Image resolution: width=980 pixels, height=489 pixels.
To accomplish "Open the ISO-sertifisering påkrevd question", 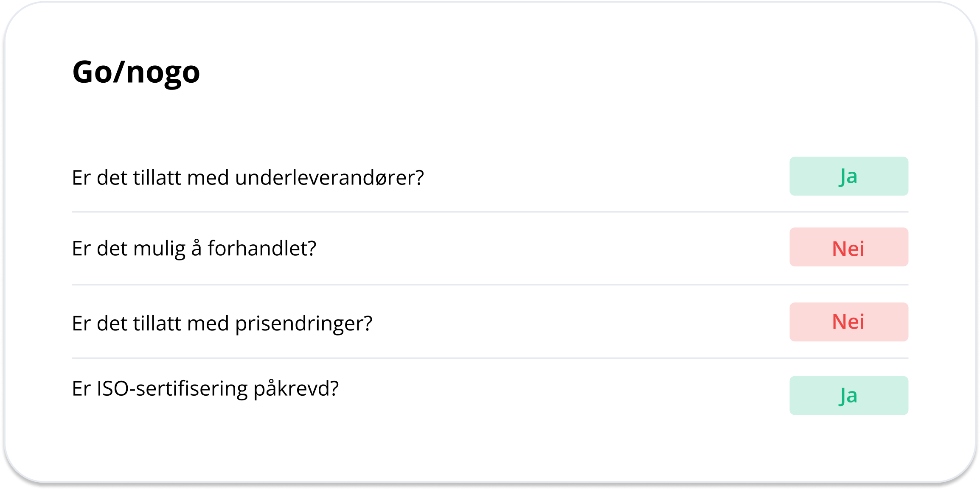I will 205,388.
